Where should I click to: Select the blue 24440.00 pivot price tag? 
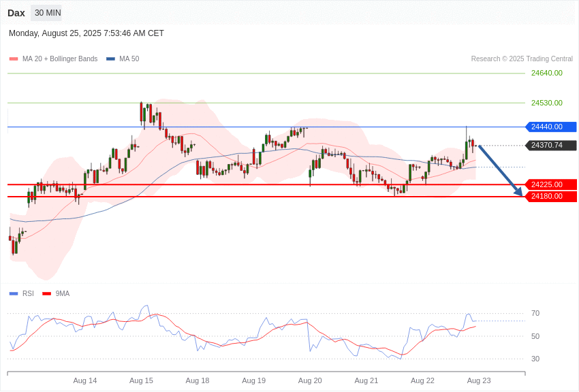551,127
